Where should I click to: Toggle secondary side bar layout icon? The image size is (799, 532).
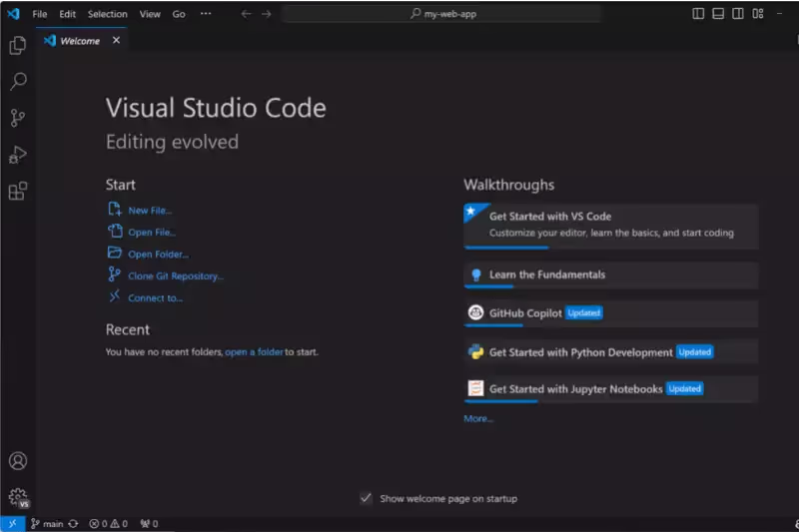pyautogui.click(x=738, y=14)
